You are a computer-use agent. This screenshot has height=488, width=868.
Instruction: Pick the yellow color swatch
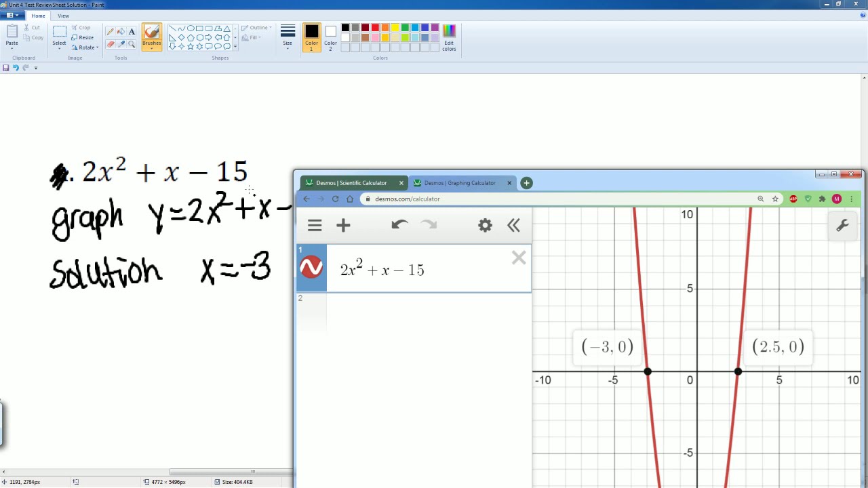point(395,28)
